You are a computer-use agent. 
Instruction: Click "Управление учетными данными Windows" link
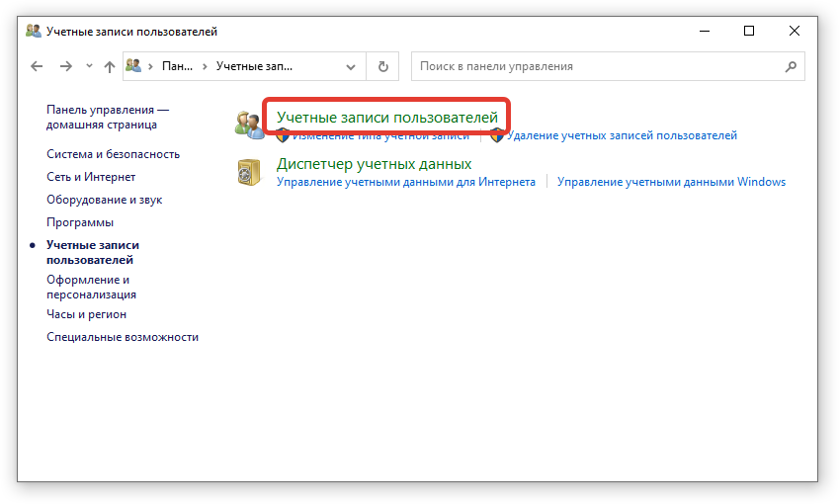tap(671, 182)
